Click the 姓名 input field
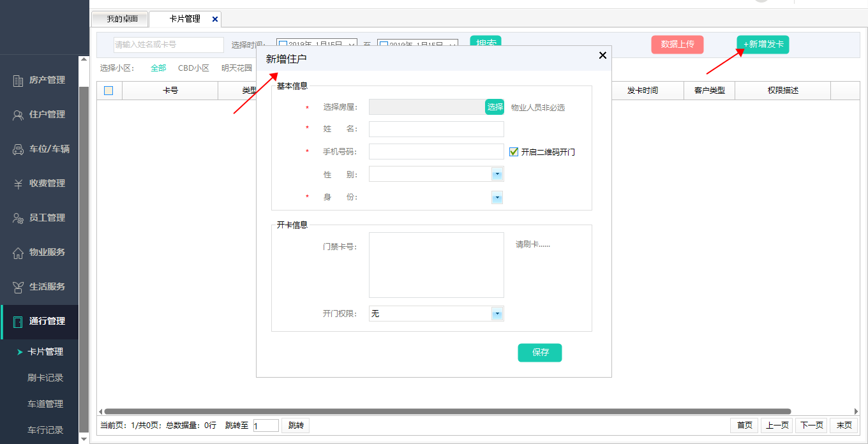This screenshot has height=444, width=868. (x=436, y=129)
